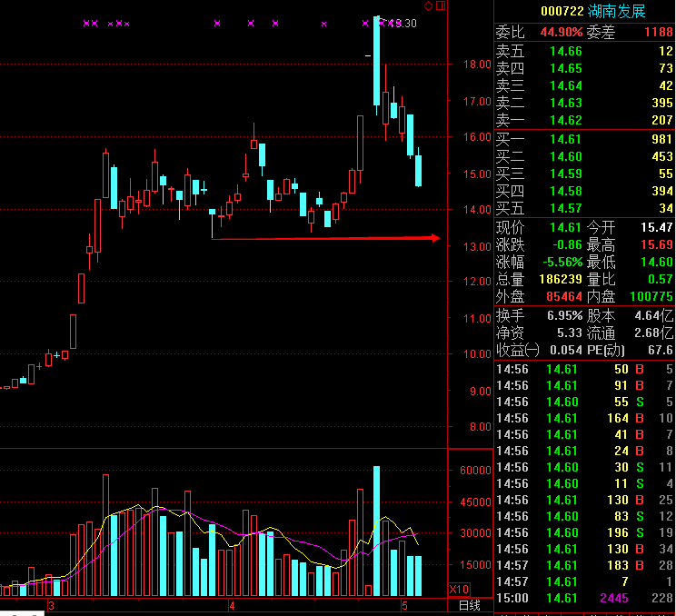Click the 15:00 final trade tick row

click(x=583, y=598)
